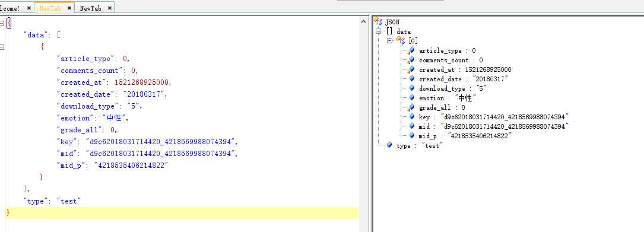The image size is (644, 232).
Task: Select emotion node icon in tree
Action: [411, 97]
